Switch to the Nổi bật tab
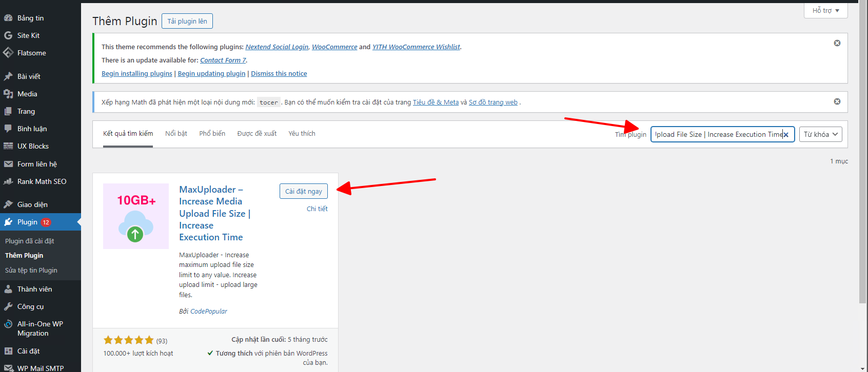The image size is (868, 372). point(176,134)
